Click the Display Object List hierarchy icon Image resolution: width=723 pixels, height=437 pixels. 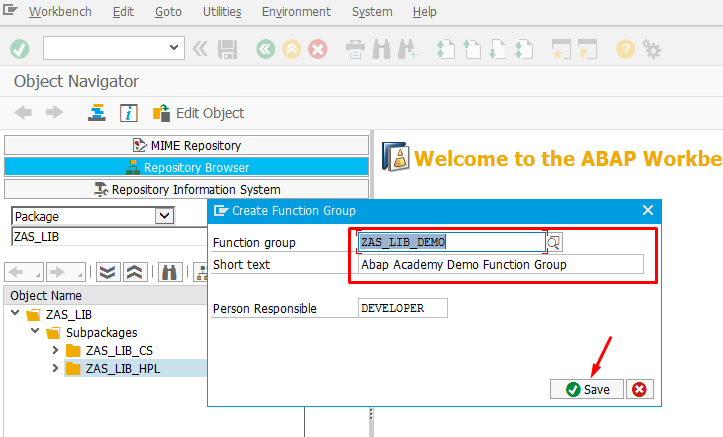click(x=97, y=112)
